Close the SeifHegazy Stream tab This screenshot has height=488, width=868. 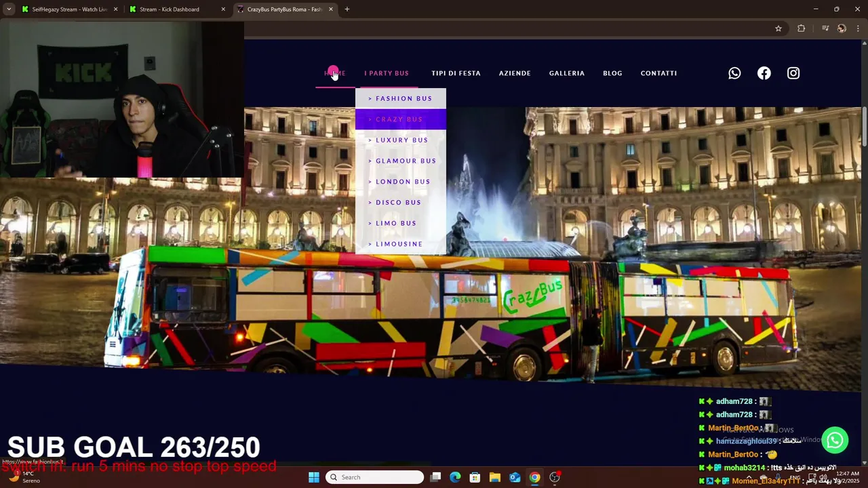coord(115,9)
